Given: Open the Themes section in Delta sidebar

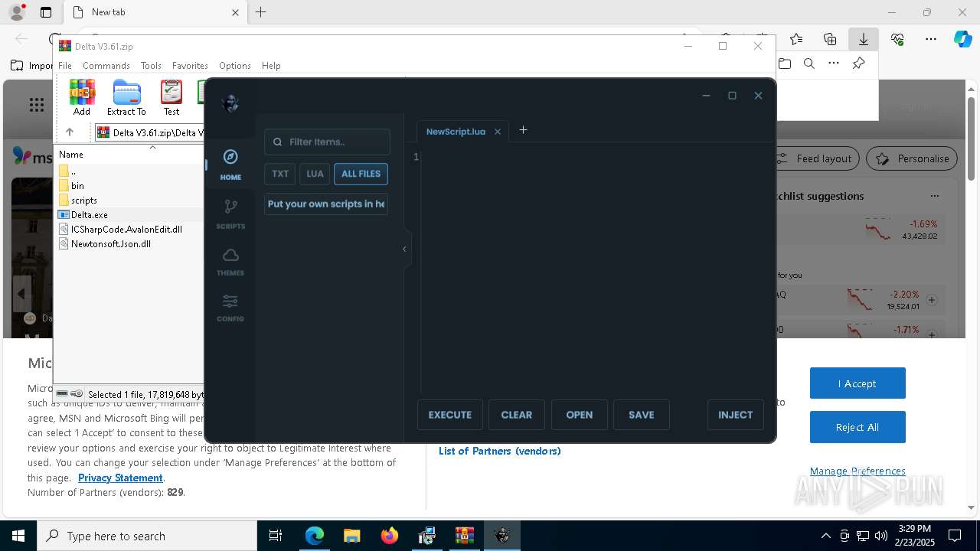Looking at the screenshot, I should tap(230, 262).
